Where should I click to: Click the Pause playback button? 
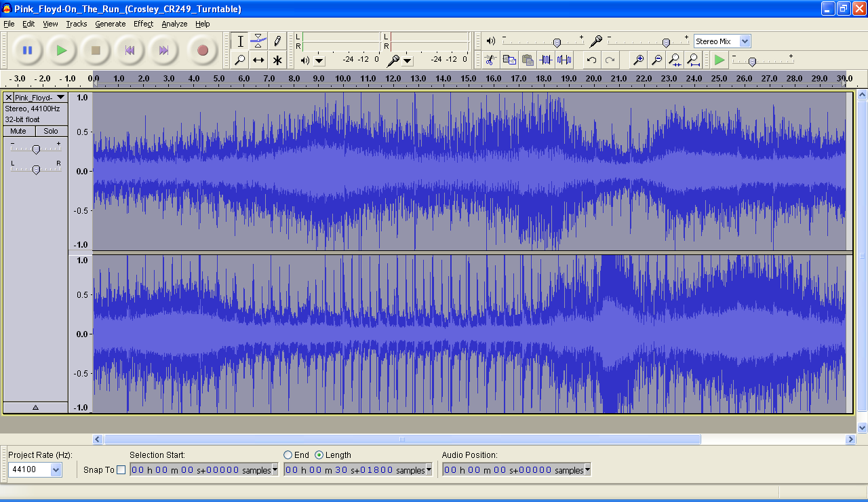27,50
